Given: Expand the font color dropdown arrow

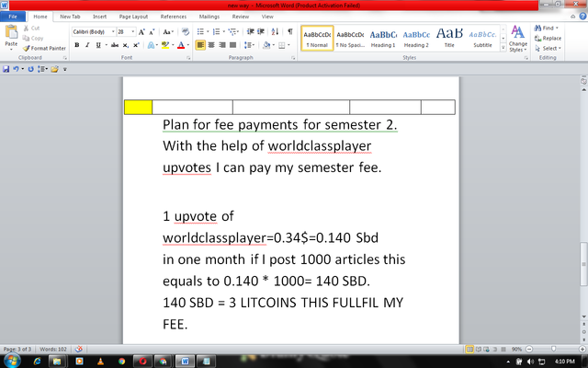Looking at the screenshot, I should click(187, 45).
